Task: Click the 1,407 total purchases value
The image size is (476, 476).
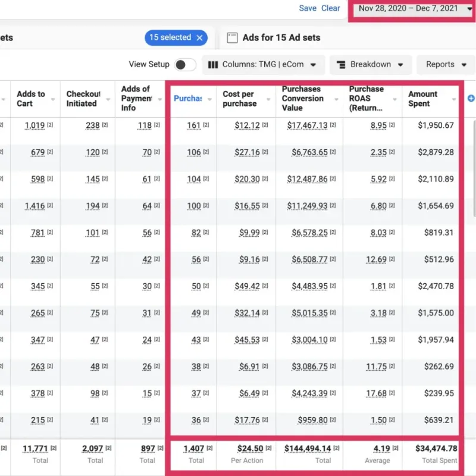Action: 194,449
